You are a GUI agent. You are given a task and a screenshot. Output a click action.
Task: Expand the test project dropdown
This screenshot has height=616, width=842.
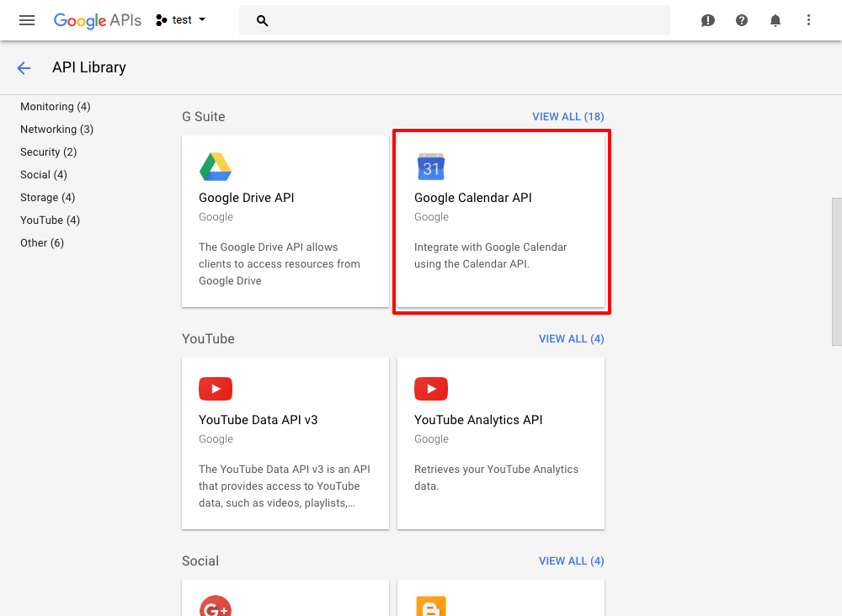(182, 20)
